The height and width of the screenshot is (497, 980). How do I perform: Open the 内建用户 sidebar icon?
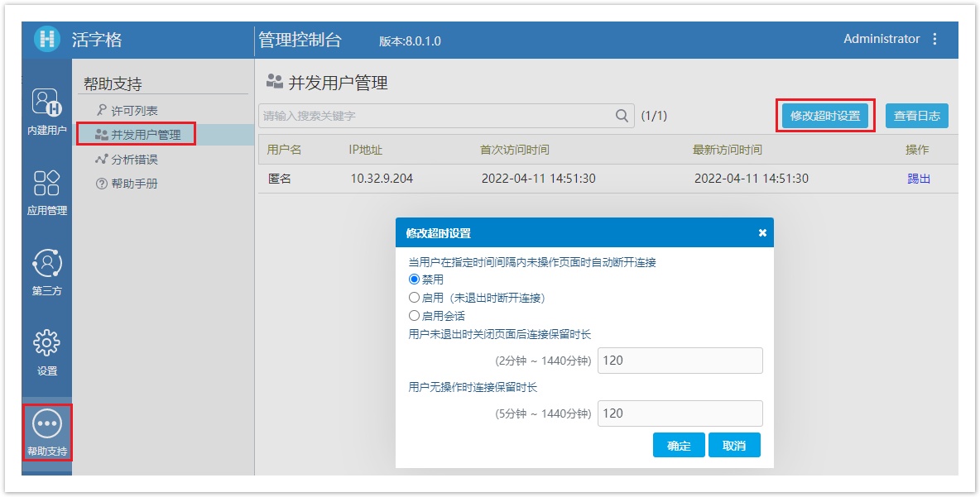tap(47, 102)
